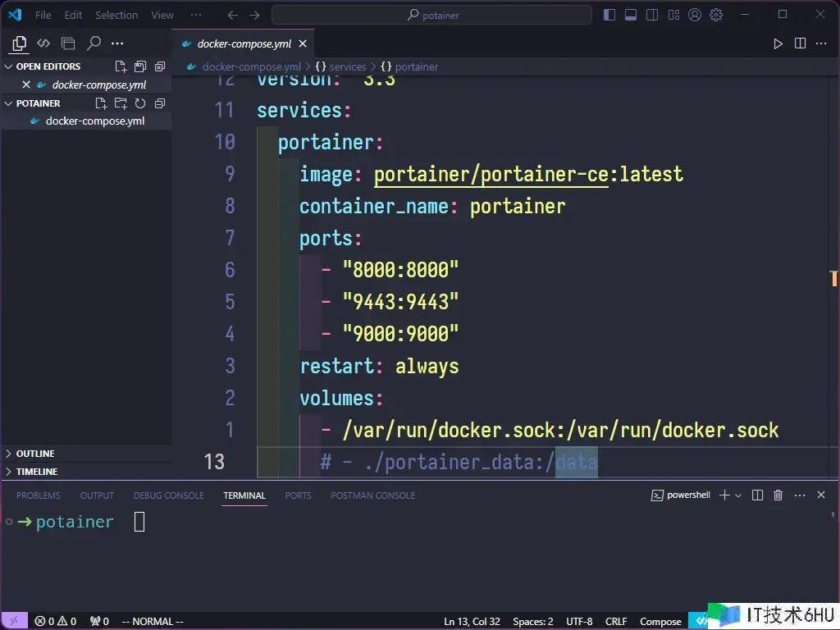840x630 pixels.
Task: Open the Search view magnifier icon
Action: (94, 43)
